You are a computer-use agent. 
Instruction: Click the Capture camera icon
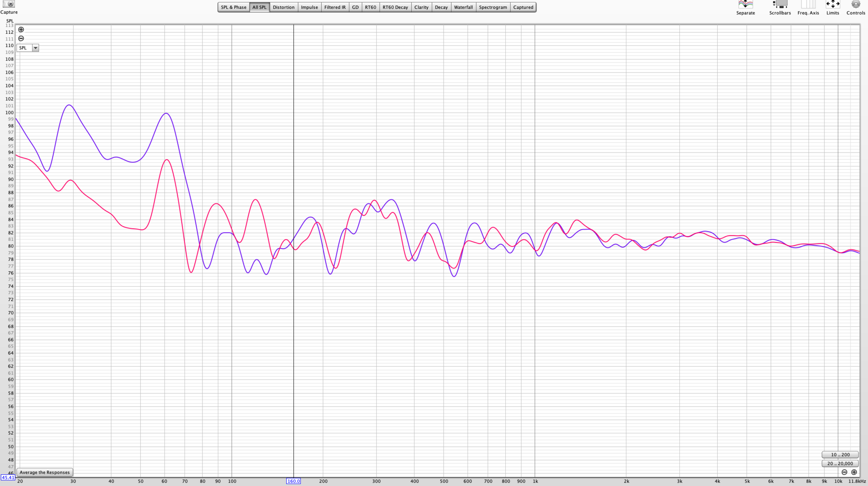[9, 4]
